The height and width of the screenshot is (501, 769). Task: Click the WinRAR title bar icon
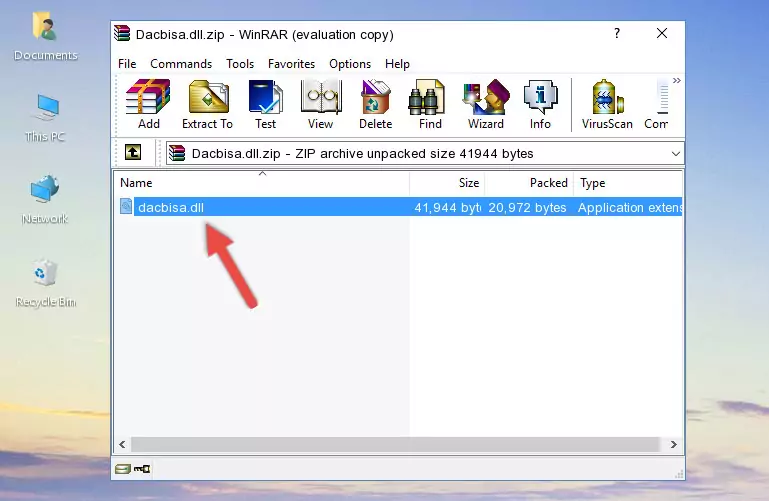(122, 34)
